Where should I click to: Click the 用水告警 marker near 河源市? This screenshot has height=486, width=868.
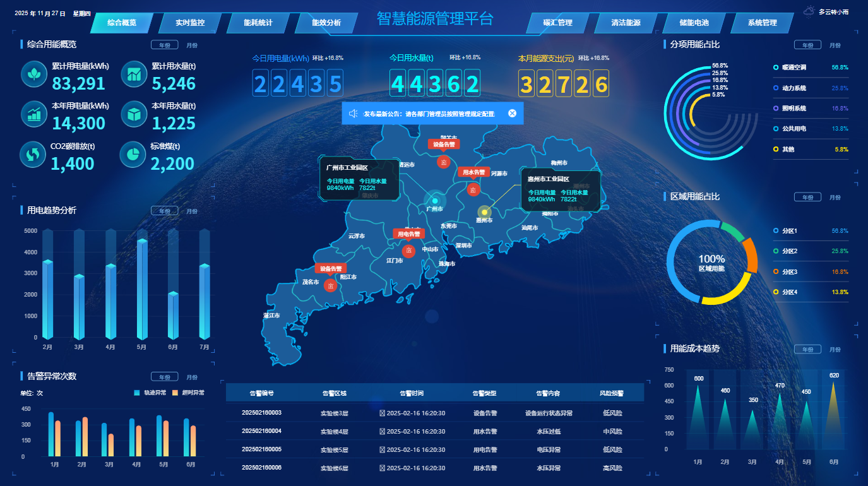tap(473, 189)
